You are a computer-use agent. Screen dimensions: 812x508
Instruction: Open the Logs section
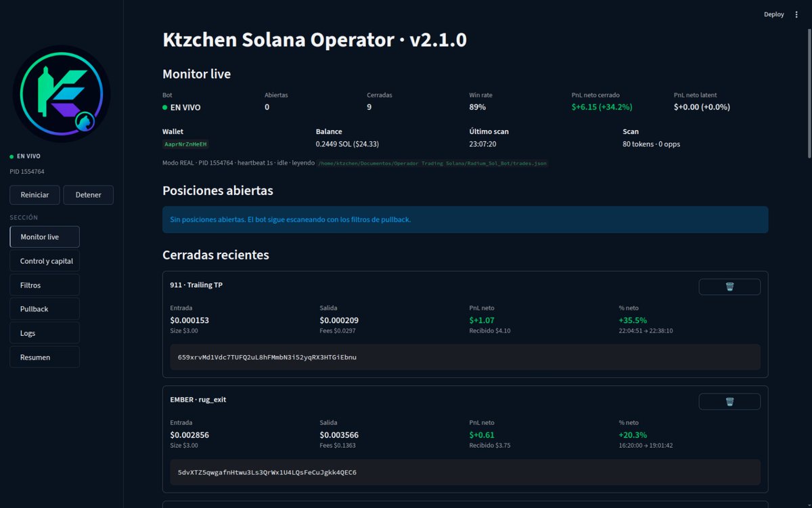(45, 333)
